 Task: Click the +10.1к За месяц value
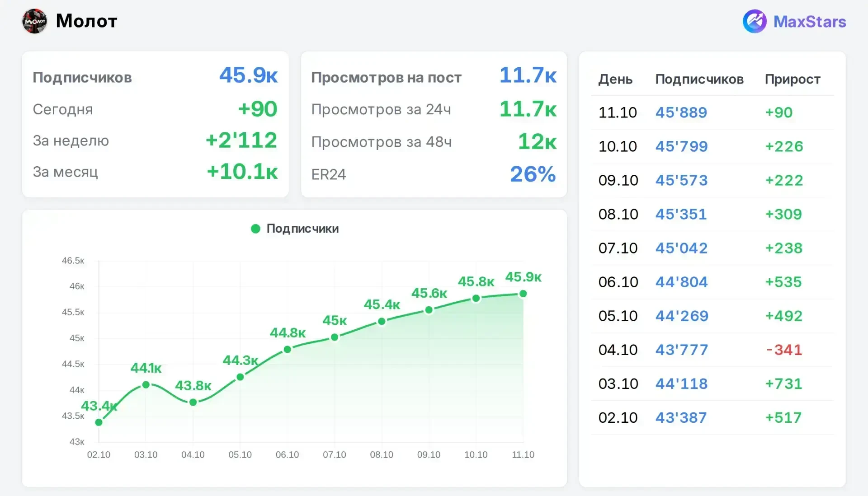[x=242, y=172]
